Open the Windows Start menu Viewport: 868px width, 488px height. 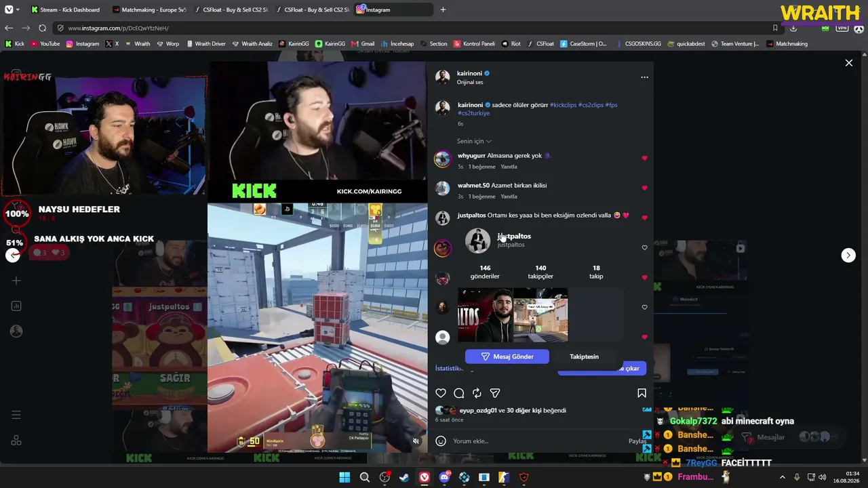coord(344,477)
